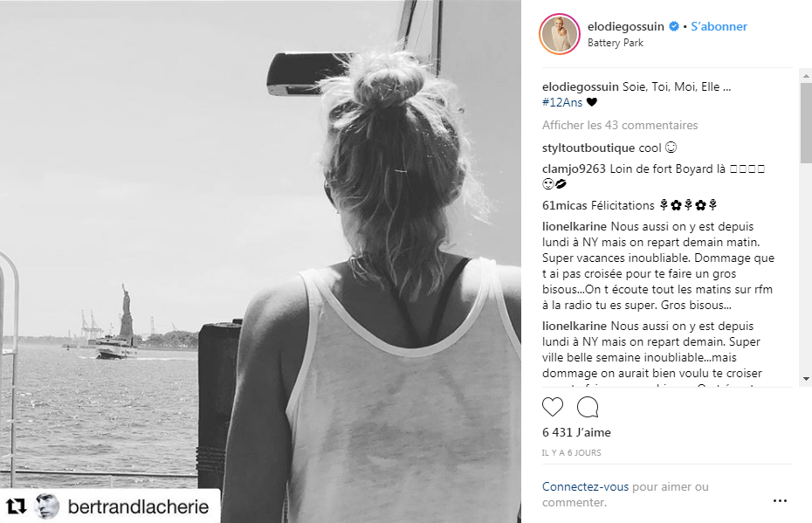Open 61micas commenter profile
Screen dimensions: 812x523
coord(564,205)
